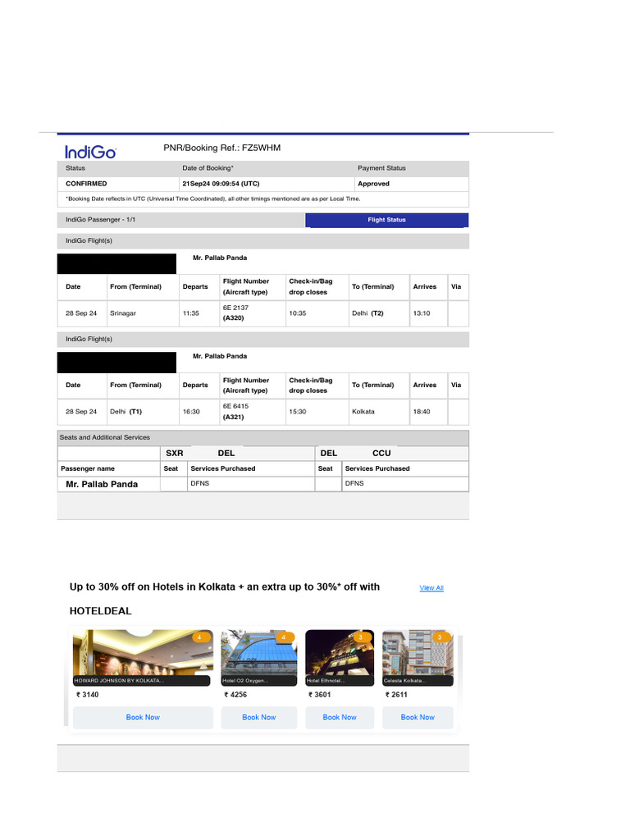Click the ₹ 3601 hotel price
Viewport: 630px width, 840px height.
320,695
